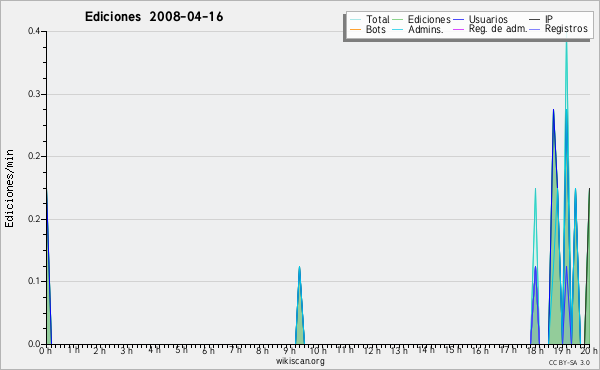Click the '13 h' x-axis label

(399, 351)
